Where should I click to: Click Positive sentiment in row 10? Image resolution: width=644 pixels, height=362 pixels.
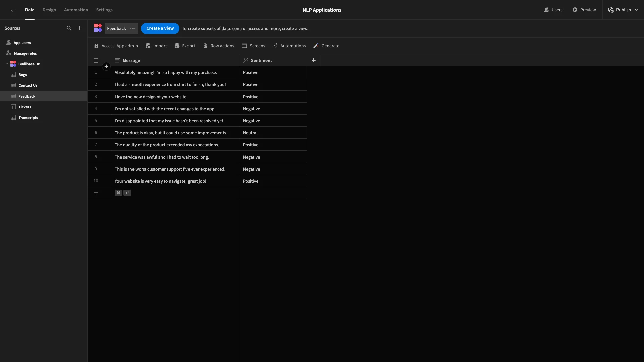[x=273, y=181]
